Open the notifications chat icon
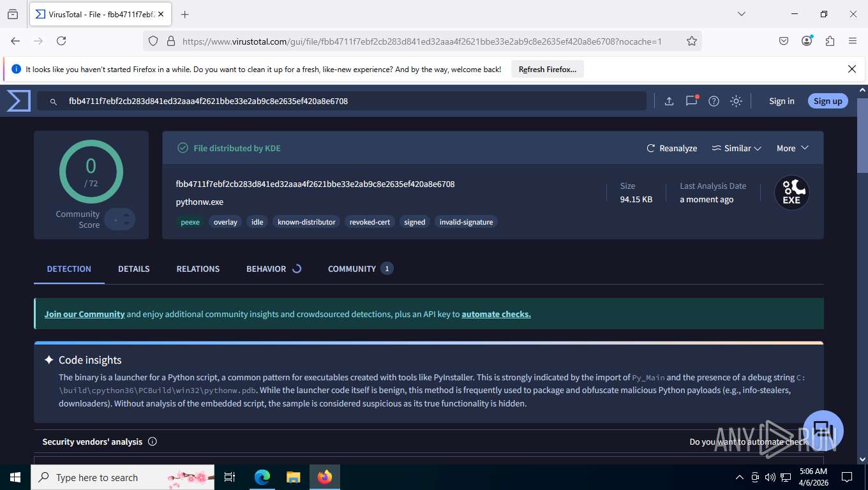868x490 pixels. pos(691,101)
